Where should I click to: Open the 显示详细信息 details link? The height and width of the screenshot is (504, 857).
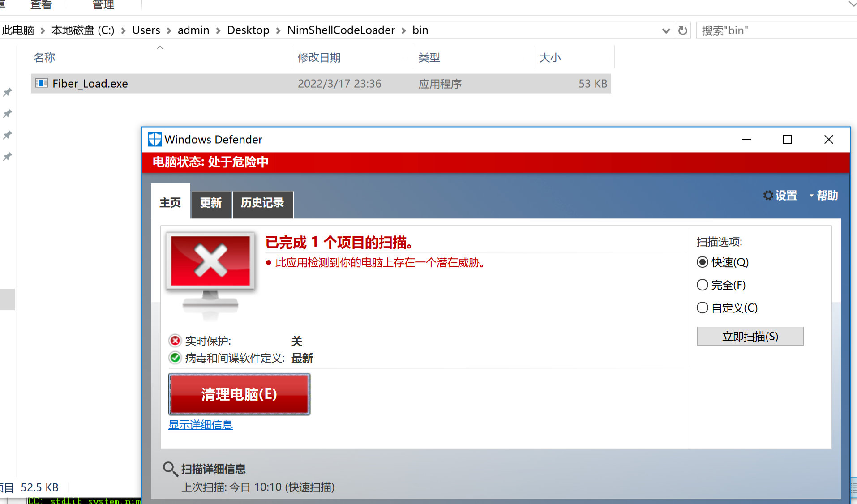[201, 424]
